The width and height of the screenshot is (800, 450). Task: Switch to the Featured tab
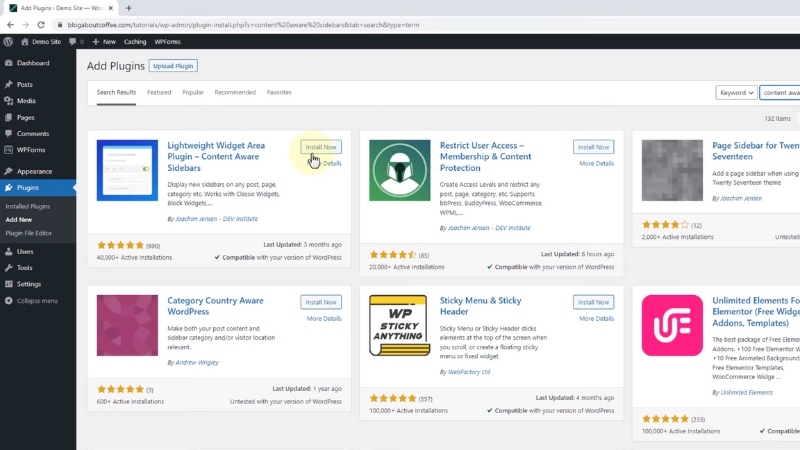(x=159, y=92)
